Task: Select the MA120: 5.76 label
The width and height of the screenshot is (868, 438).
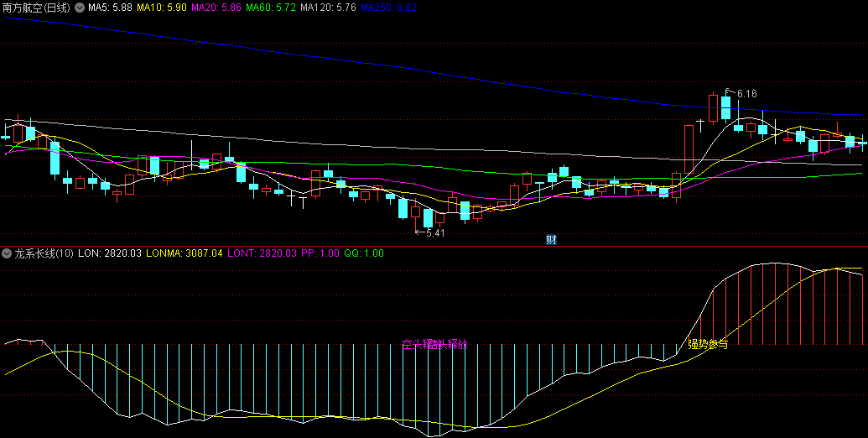Action: [x=328, y=8]
